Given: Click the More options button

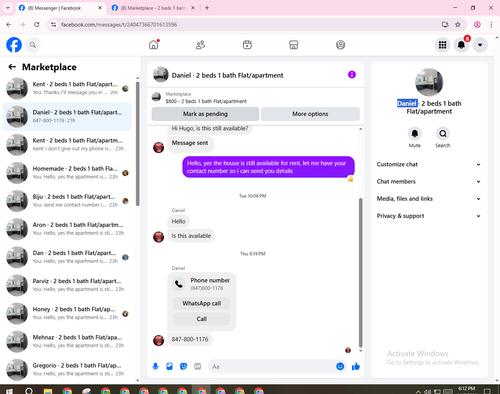Looking at the screenshot, I should click(310, 114).
